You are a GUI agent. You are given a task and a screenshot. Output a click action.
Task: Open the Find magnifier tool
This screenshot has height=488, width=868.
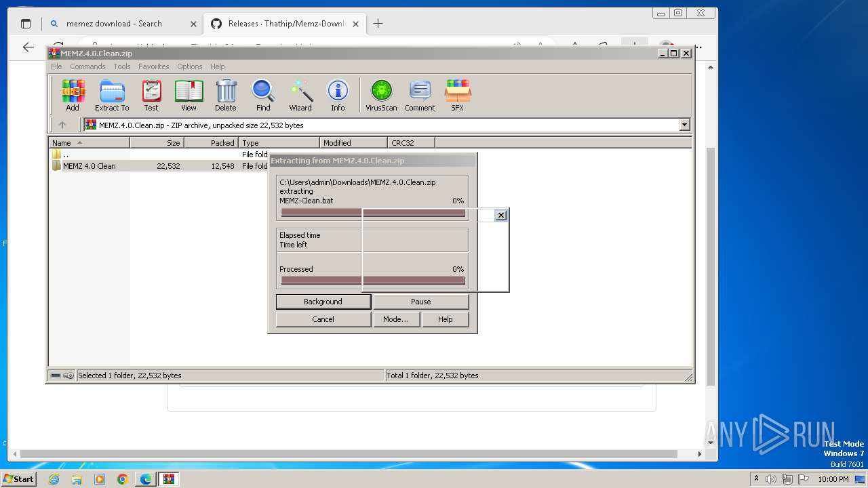pyautogui.click(x=263, y=95)
